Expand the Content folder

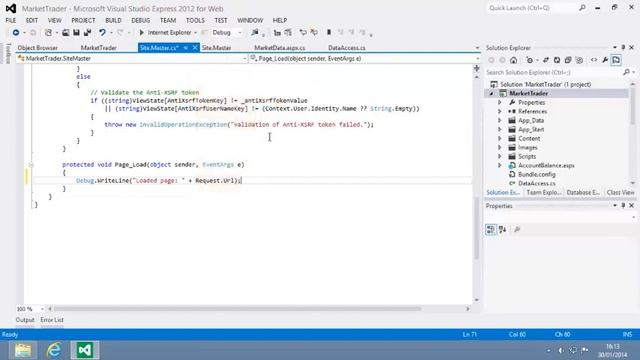point(500,138)
